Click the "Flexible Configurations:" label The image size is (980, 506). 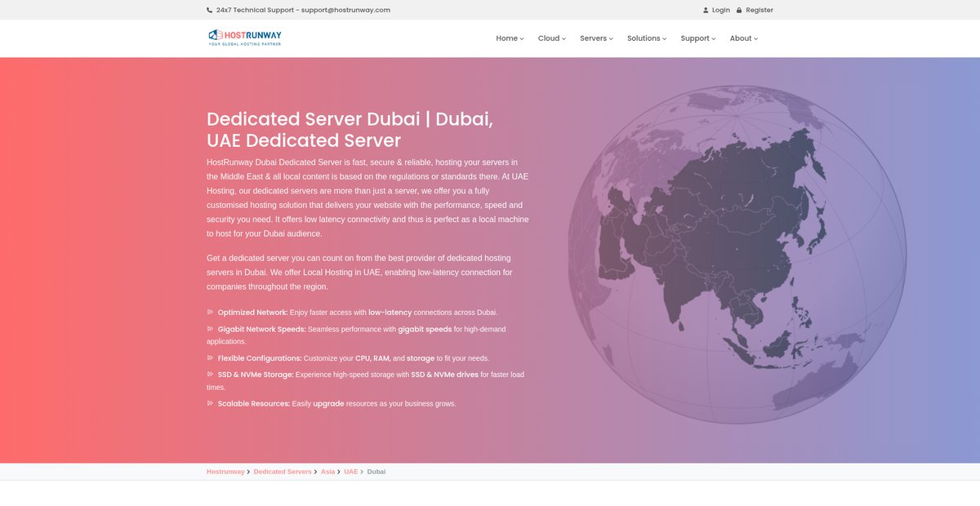pyautogui.click(x=260, y=358)
